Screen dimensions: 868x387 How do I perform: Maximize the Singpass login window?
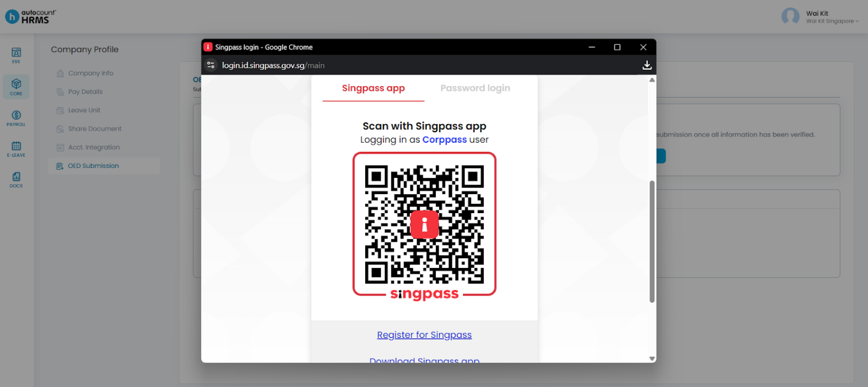[617, 47]
